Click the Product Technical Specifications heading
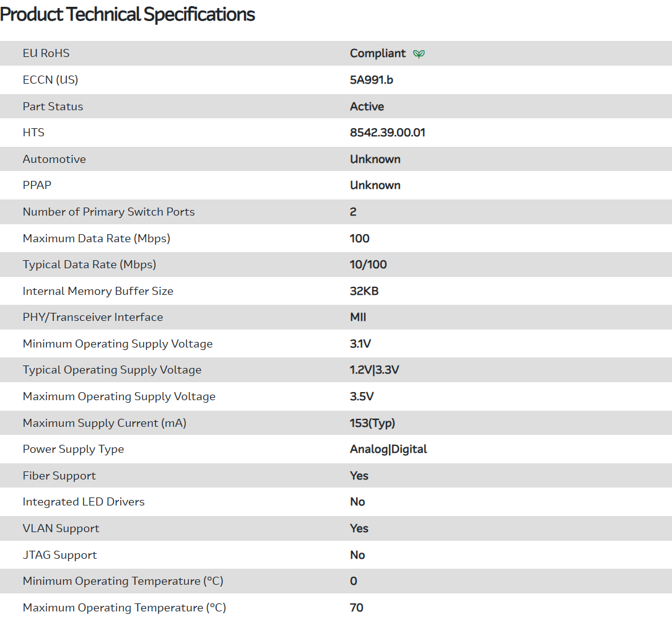The height and width of the screenshot is (617, 672). coord(128,14)
